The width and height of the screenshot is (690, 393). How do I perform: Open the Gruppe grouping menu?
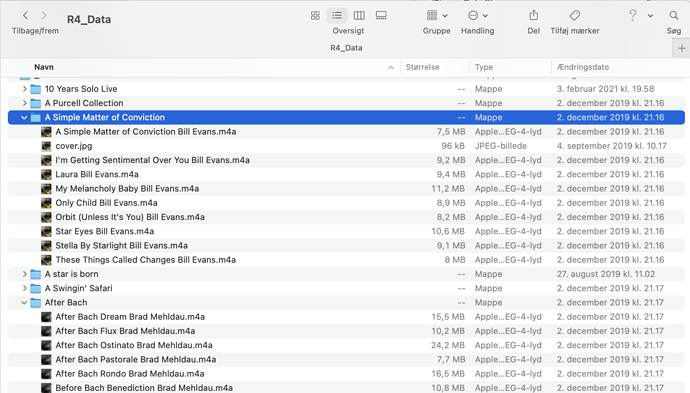[x=437, y=15]
